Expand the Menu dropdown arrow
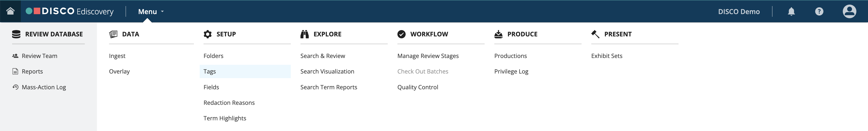Screen dimensions: 868x131 pos(162,11)
